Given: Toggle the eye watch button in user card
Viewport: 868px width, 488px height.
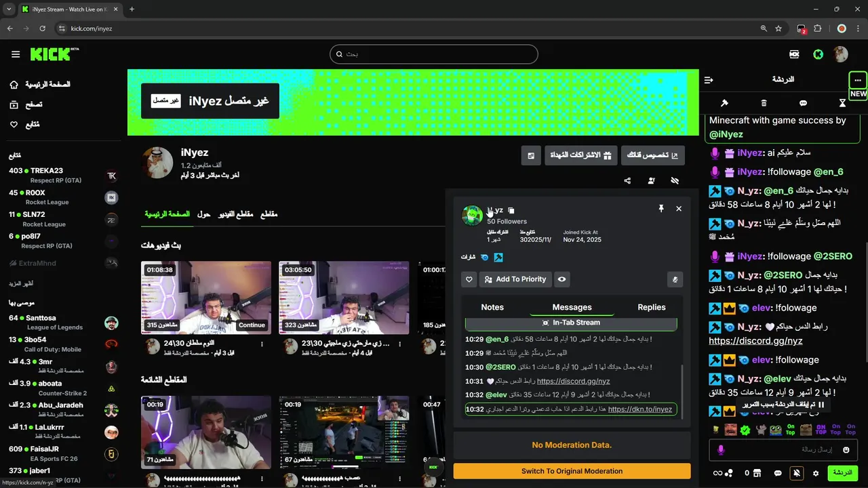Looking at the screenshot, I should click(x=561, y=279).
